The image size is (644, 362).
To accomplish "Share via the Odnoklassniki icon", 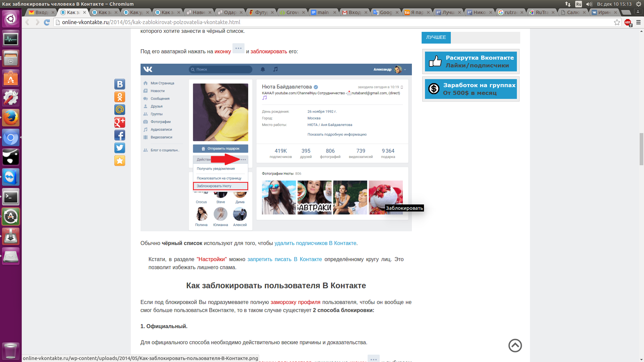I will pyautogui.click(x=119, y=97).
